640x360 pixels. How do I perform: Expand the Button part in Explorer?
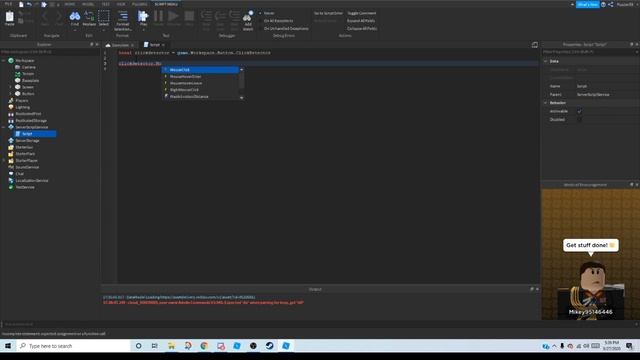[x=10, y=93]
